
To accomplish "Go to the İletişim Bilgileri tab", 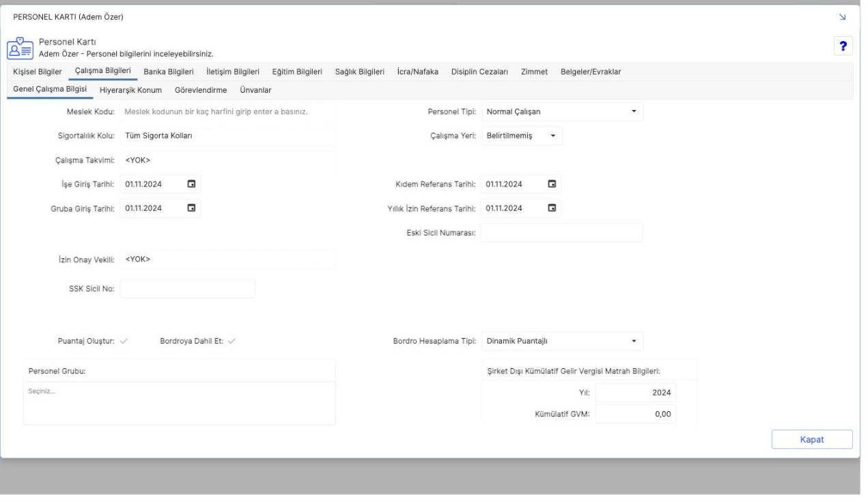I will [x=233, y=72].
